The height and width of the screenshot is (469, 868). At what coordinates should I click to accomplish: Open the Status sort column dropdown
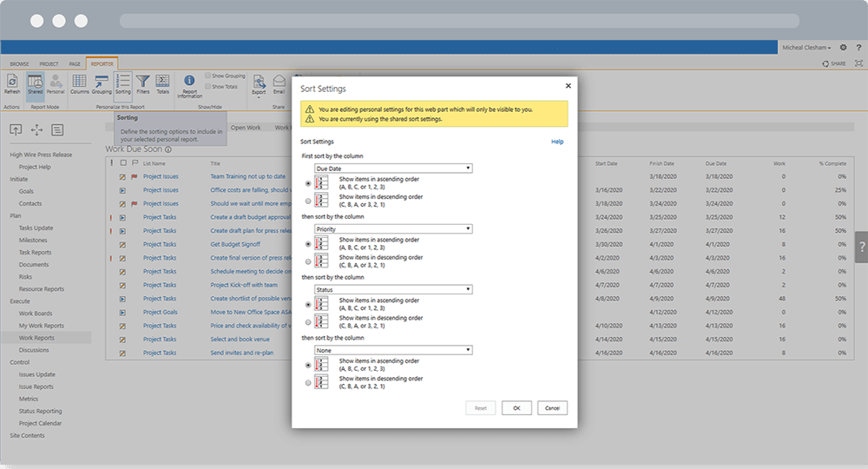click(x=393, y=289)
